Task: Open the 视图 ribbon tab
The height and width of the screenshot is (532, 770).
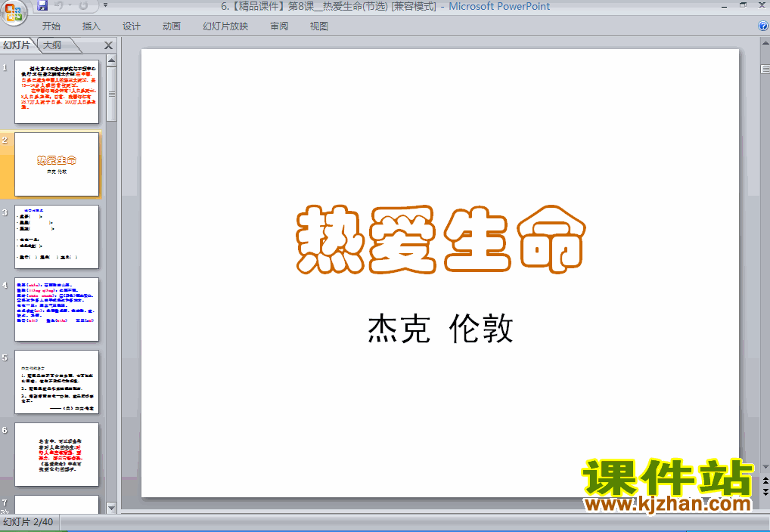Action: pyautogui.click(x=319, y=26)
